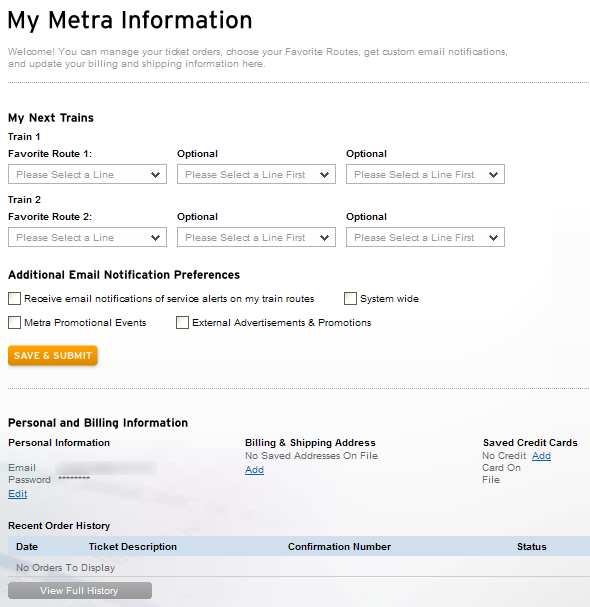The image size is (590, 607).
Task: Click Additional Email Notification Preferences heading
Action: (124, 275)
